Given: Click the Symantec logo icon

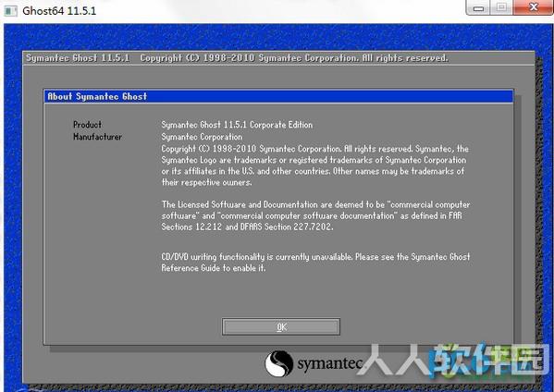Looking at the screenshot, I should click(279, 363).
